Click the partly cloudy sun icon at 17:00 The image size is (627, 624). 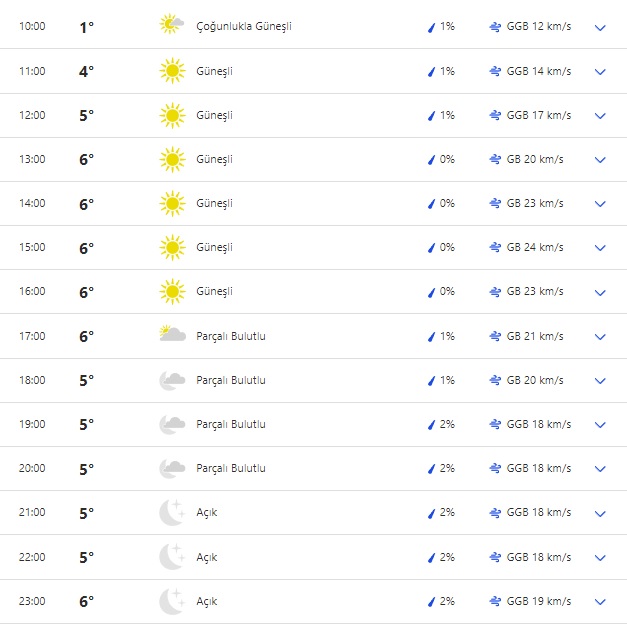coord(172,335)
